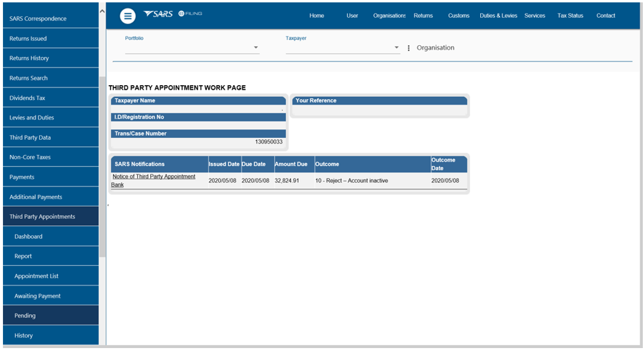Viewport: 644px width, 351px height.
Task: Click the Contact menu item
Action: tap(605, 16)
